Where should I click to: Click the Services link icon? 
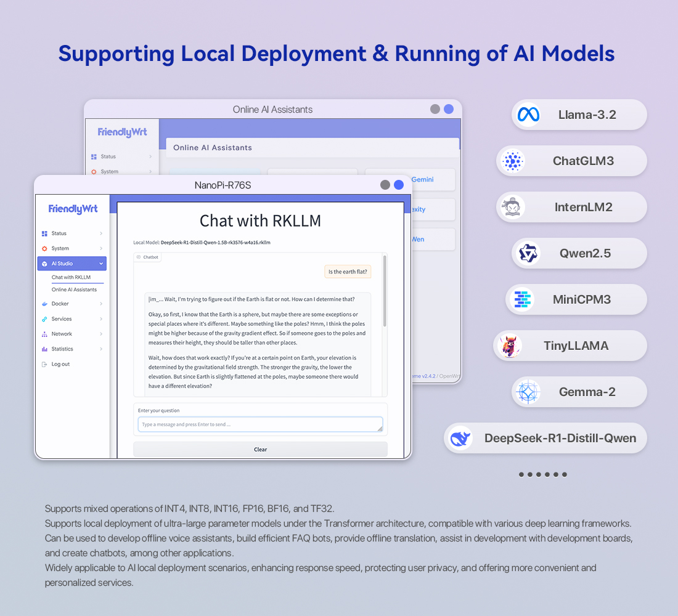pos(44,319)
